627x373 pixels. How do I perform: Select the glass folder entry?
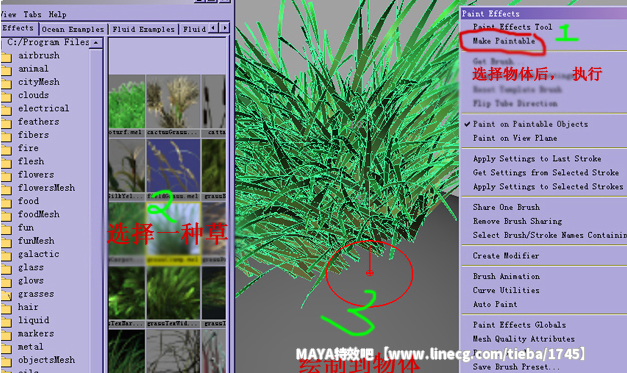click(x=31, y=267)
